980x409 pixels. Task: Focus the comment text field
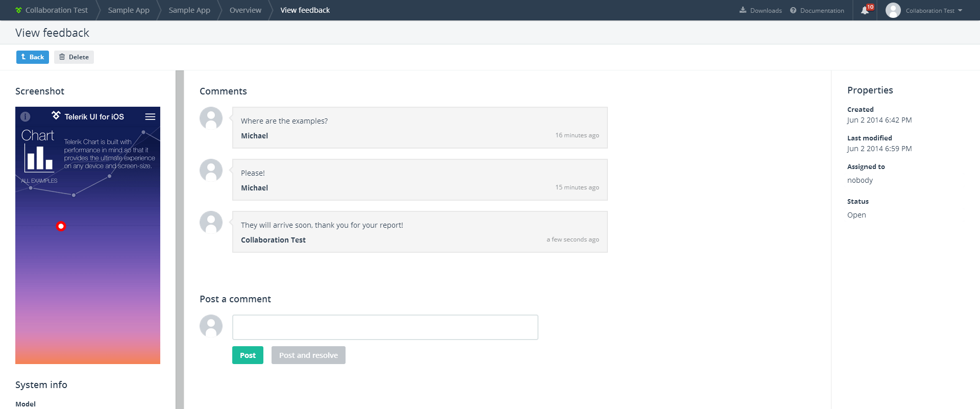pyautogui.click(x=385, y=327)
